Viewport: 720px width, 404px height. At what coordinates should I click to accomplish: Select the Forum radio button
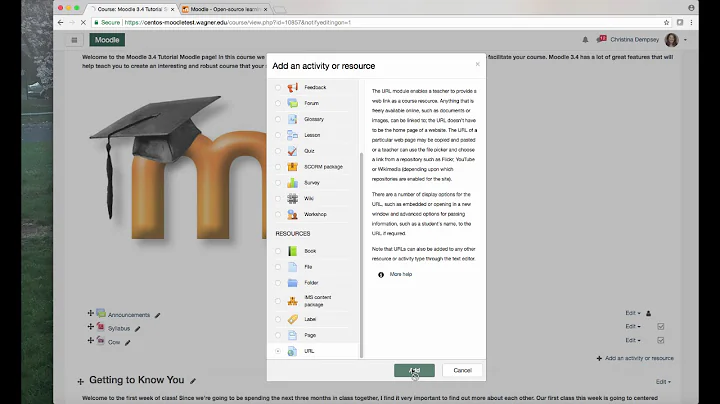278,103
